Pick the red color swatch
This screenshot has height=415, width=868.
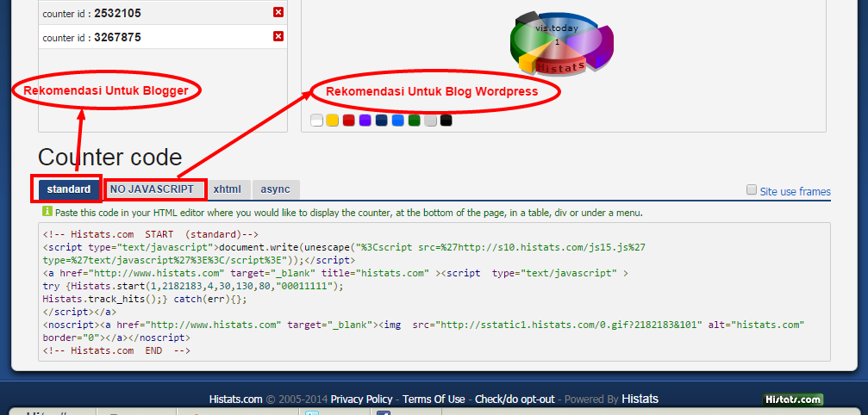coord(348,120)
